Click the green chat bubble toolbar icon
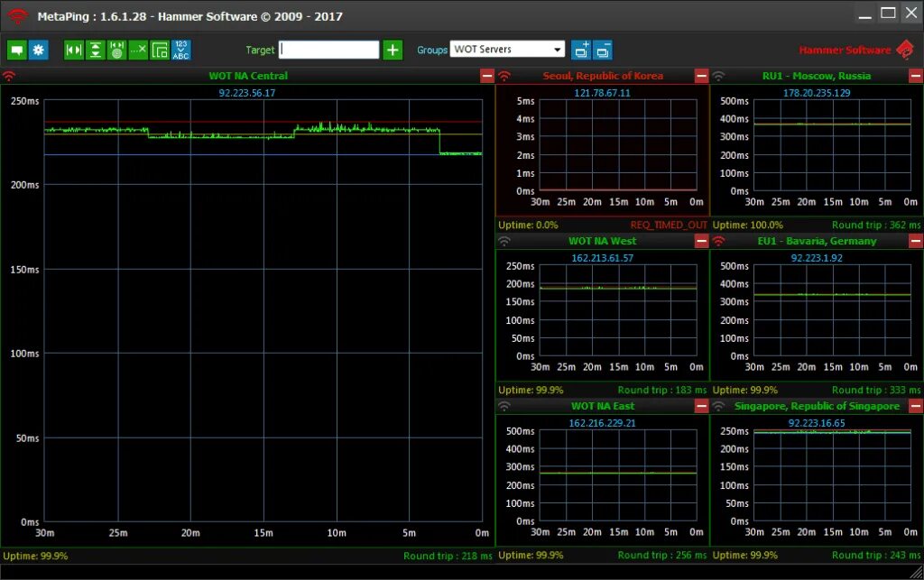The width and height of the screenshot is (924, 580). coord(17,50)
